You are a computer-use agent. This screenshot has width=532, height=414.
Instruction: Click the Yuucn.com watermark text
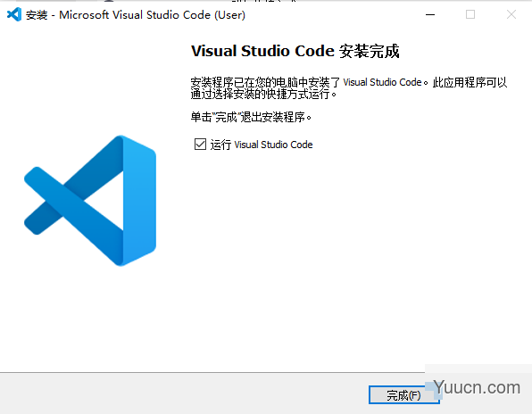[x=477, y=387]
